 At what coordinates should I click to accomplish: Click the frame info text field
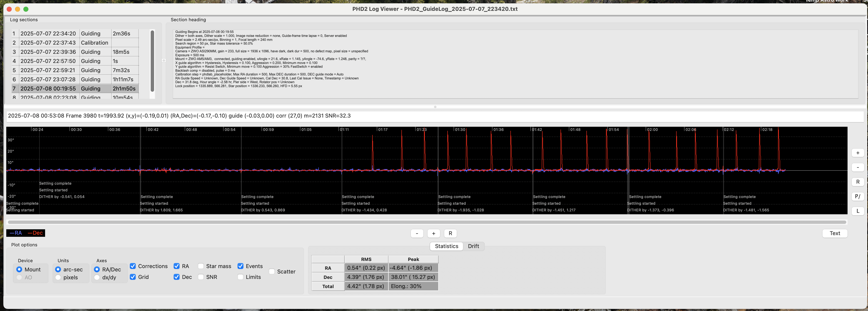pyautogui.click(x=435, y=116)
